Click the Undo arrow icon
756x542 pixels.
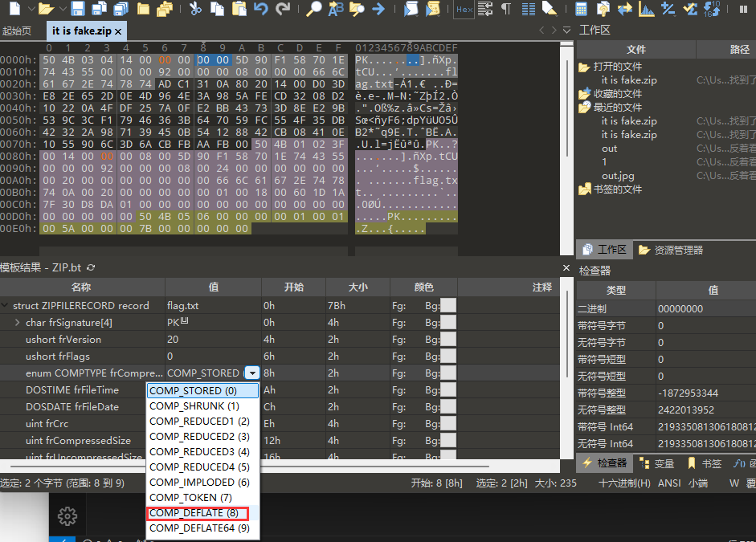(261, 10)
